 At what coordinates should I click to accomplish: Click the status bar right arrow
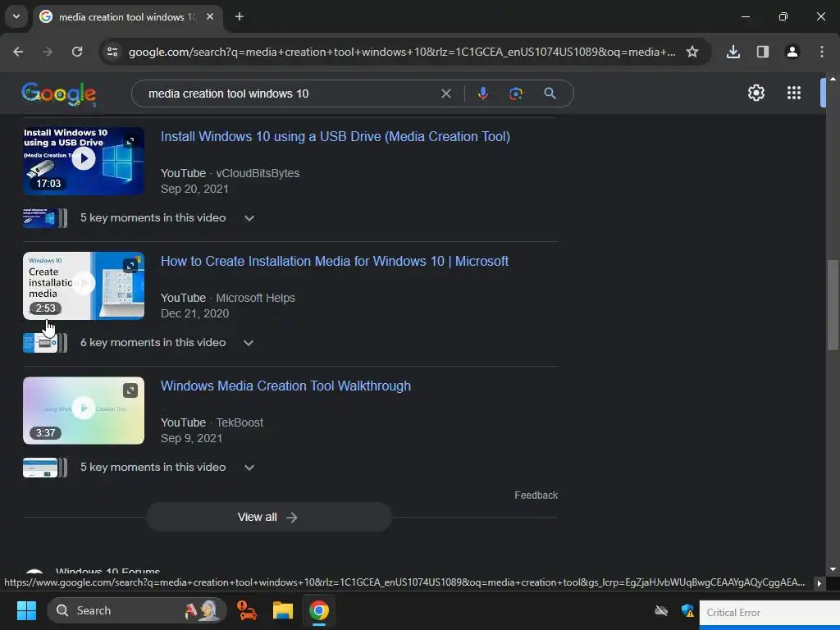click(819, 583)
